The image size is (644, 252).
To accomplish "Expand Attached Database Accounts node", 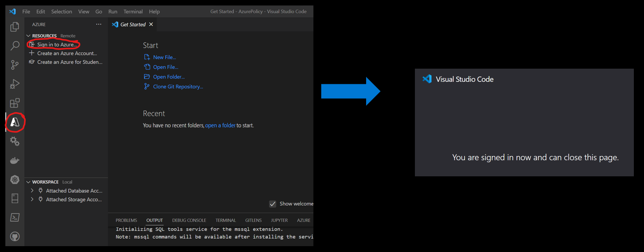I will (32, 190).
